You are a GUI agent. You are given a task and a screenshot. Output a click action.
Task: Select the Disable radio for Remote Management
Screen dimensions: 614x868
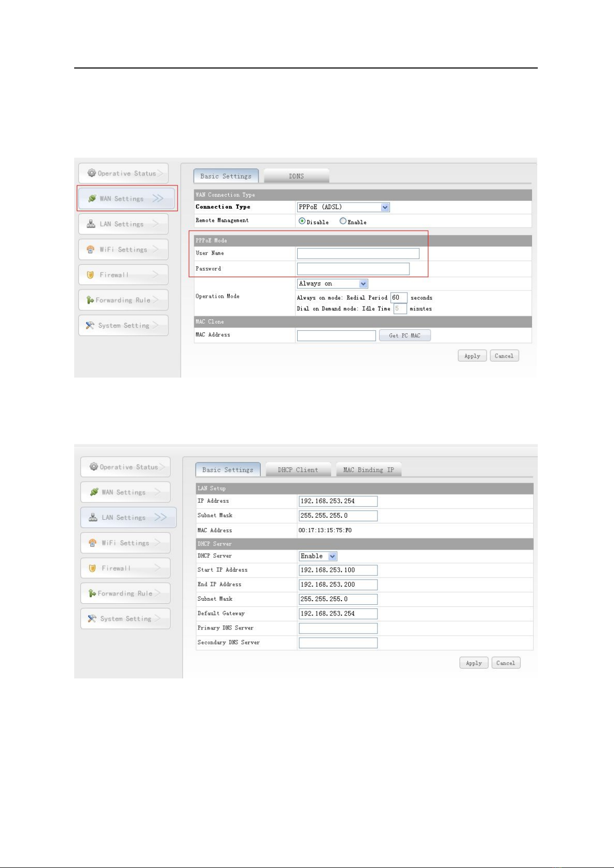(x=302, y=221)
